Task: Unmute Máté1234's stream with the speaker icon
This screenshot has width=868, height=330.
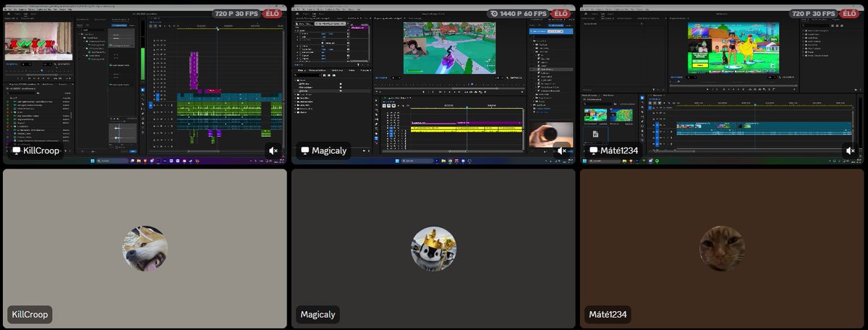Action: [850, 151]
